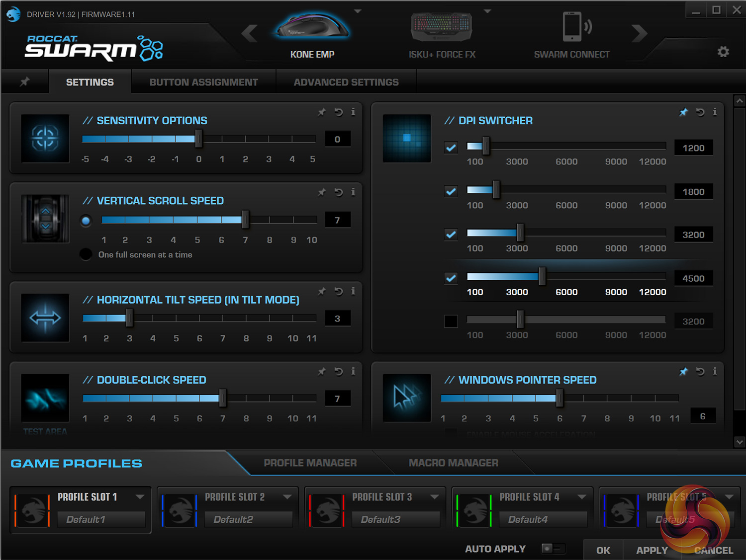Viewport: 746px width, 560px height.
Task: Click the 1200 DPI value field
Action: 693,148
